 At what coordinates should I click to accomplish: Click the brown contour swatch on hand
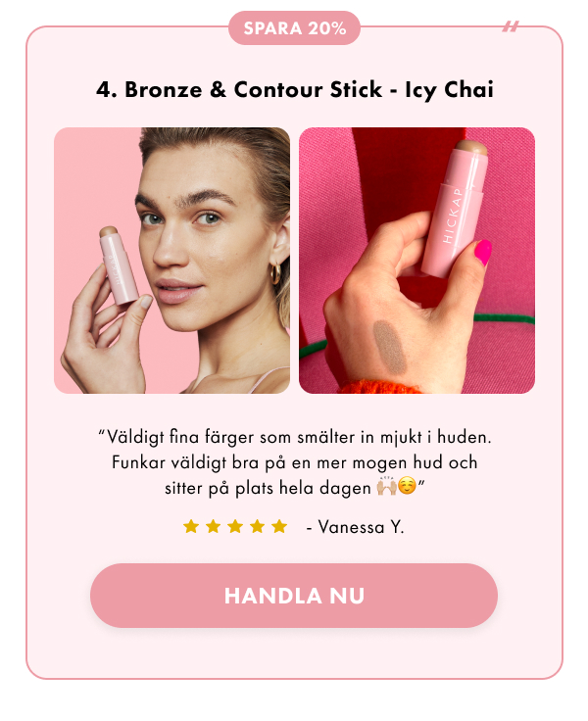[390, 347]
